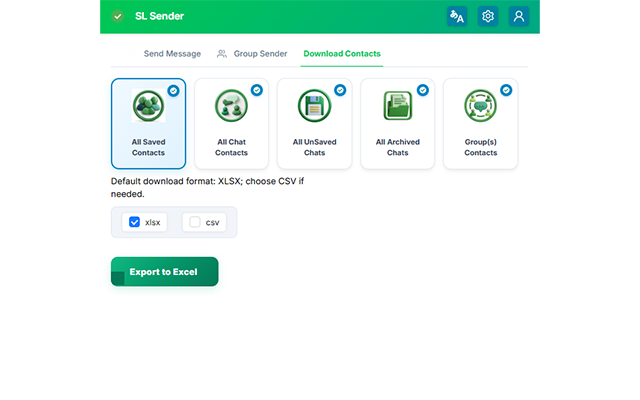Image resolution: width=640 pixels, height=400 pixels.
Task: Click the Default download format note
Action: tap(207, 187)
